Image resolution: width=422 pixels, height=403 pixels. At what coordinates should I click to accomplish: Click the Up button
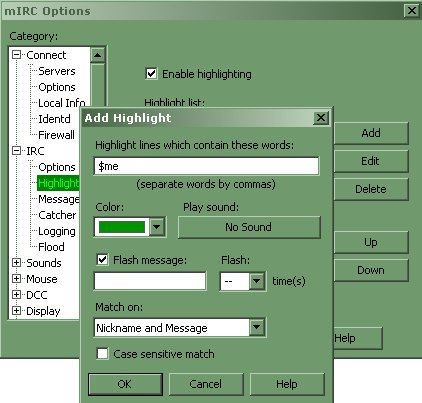point(371,242)
